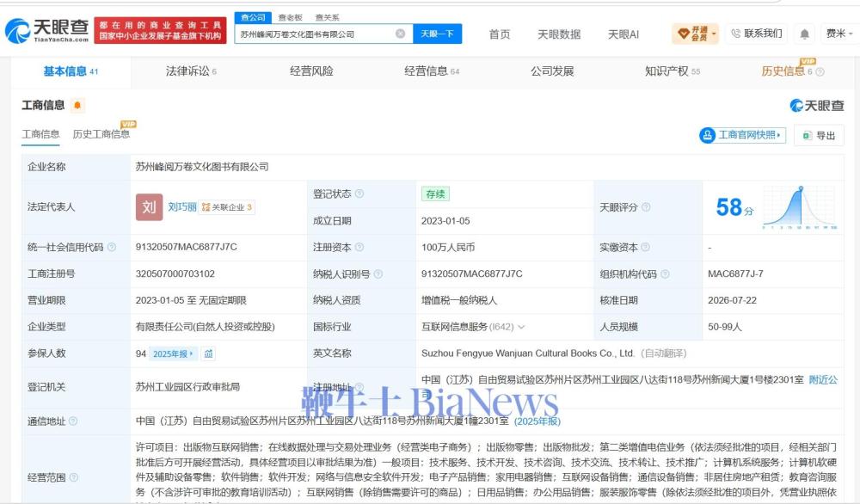This screenshot has width=860, height=504.
Task: Click the help icon next to 注册资本
Action: (x=359, y=248)
